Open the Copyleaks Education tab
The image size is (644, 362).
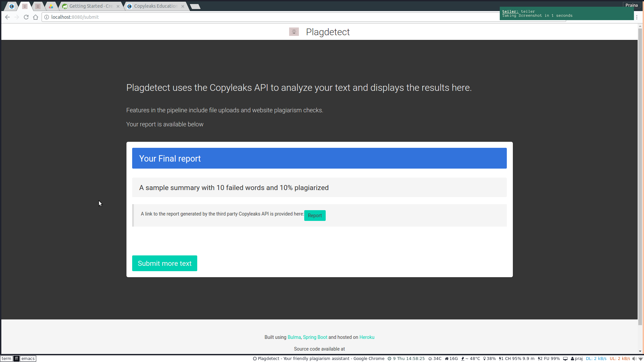click(x=156, y=6)
